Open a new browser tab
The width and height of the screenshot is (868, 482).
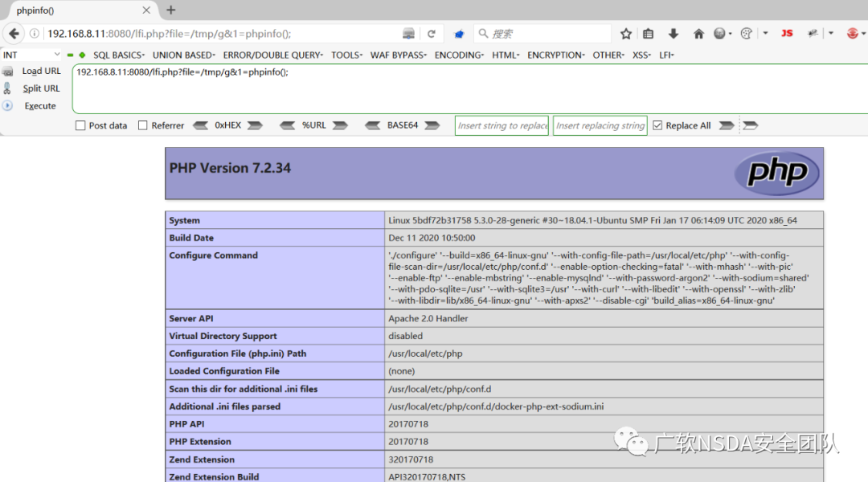[x=171, y=10]
